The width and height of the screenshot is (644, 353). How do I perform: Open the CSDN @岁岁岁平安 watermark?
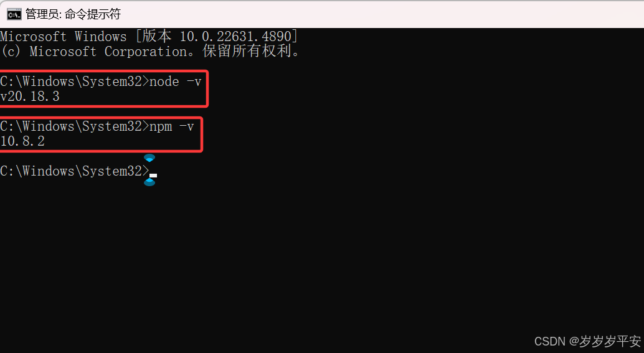[x=588, y=341]
